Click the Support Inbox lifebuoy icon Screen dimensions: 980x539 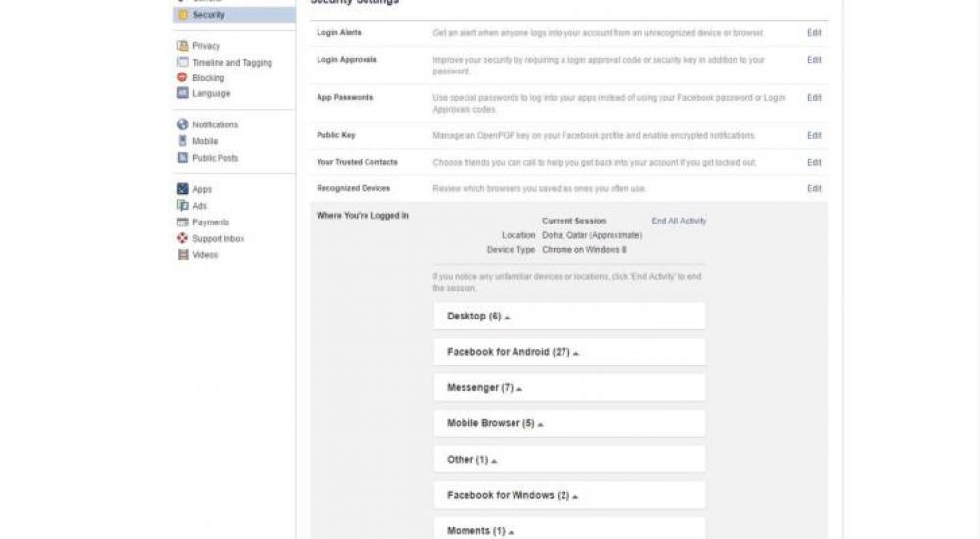pyautogui.click(x=183, y=239)
